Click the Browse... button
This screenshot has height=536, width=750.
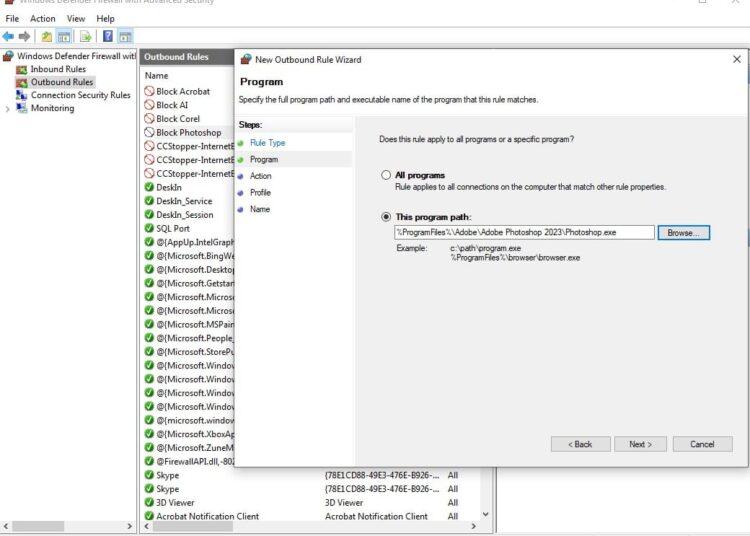coord(684,233)
